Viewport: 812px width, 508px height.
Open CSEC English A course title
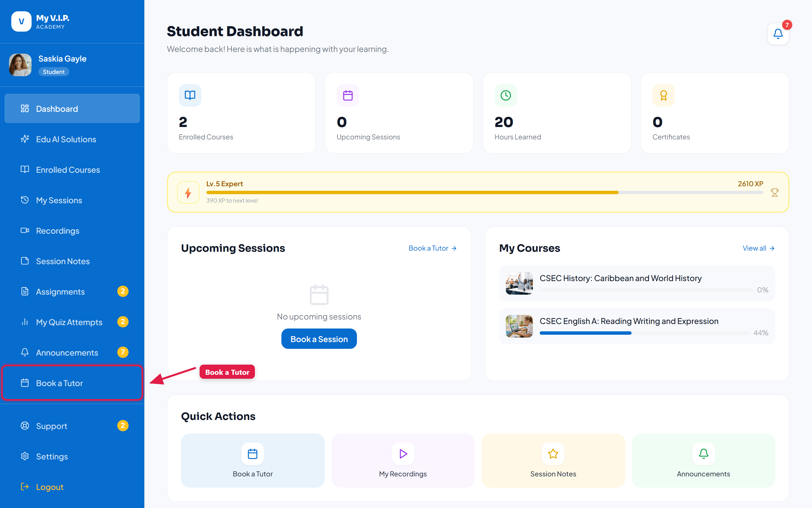pos(629,321)
